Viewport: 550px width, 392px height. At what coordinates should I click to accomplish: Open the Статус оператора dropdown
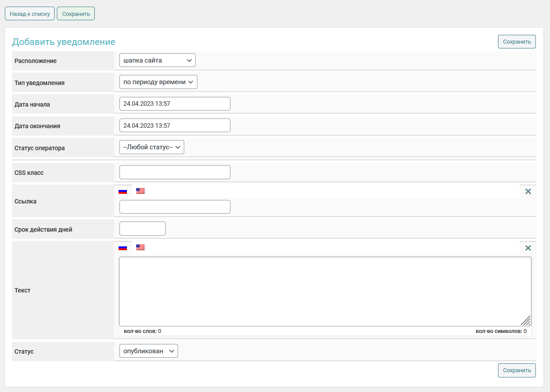[152, 147]
